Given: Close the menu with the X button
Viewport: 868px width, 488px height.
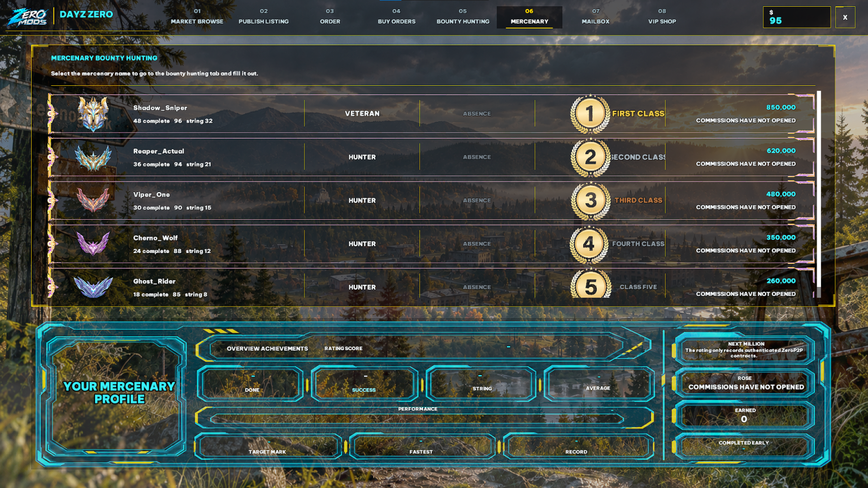Looking at the screenshot, I should click(x=845, y=18).
